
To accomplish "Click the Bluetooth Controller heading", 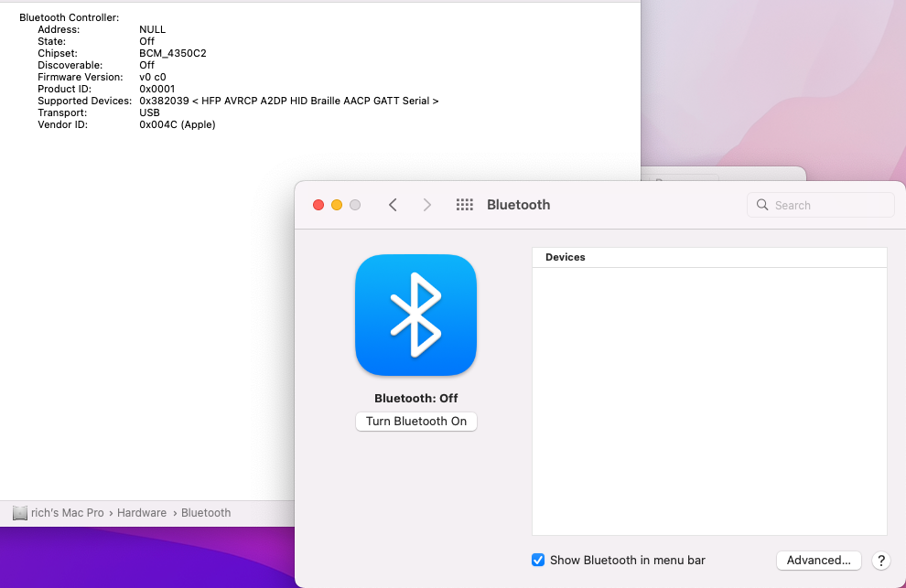I will (x=70, y=18).
